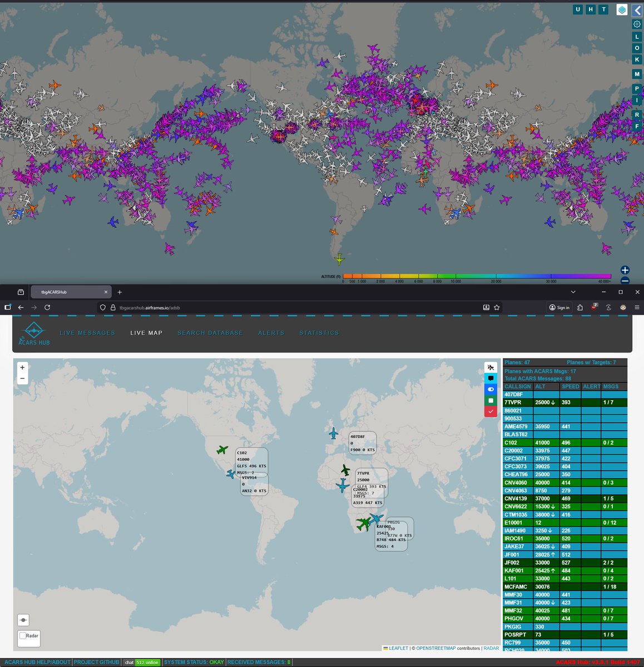644x667 pixels.
Task: Enable the Radar checkbox
Action: [x=23, y=635]
